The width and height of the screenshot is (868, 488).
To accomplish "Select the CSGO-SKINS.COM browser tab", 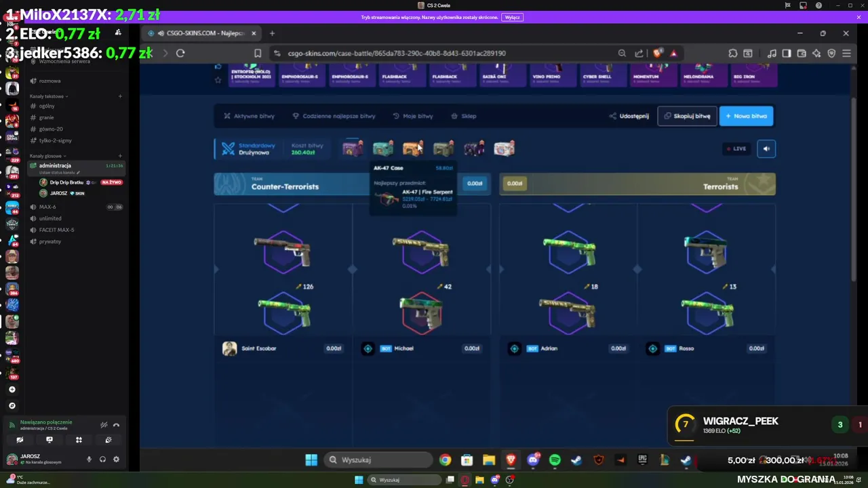I will [201, 33].
